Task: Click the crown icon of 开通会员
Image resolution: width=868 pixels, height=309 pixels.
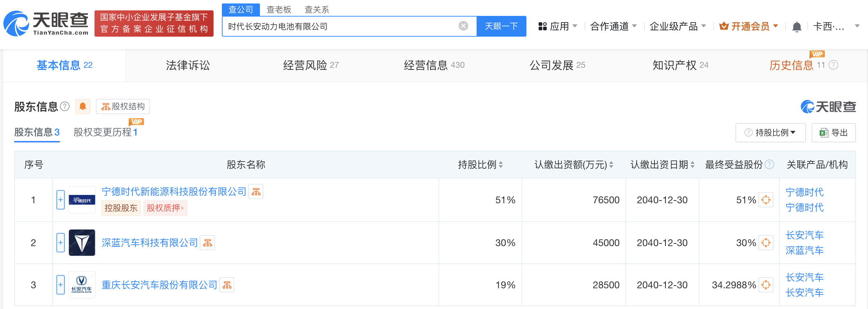Action: coord(724,26)
